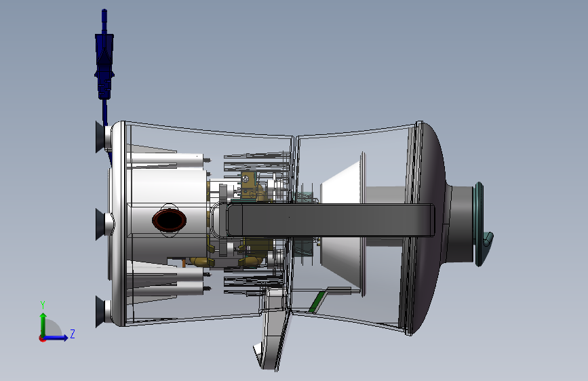588x381 pixels.
Task: Pick the teal ring at the right end
Action: (479, 224)
